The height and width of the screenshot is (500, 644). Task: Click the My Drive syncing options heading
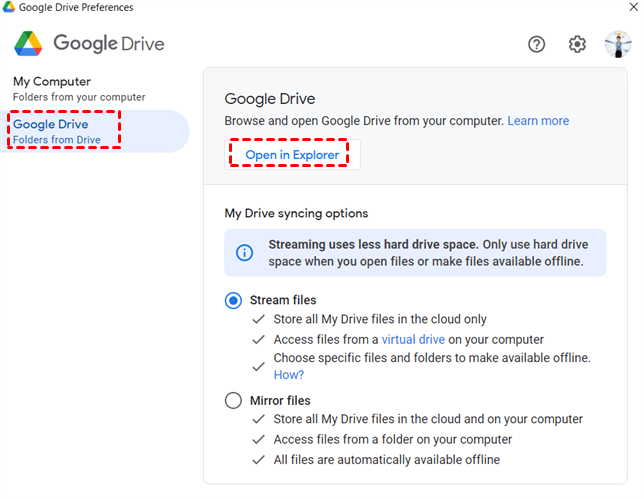296,213
